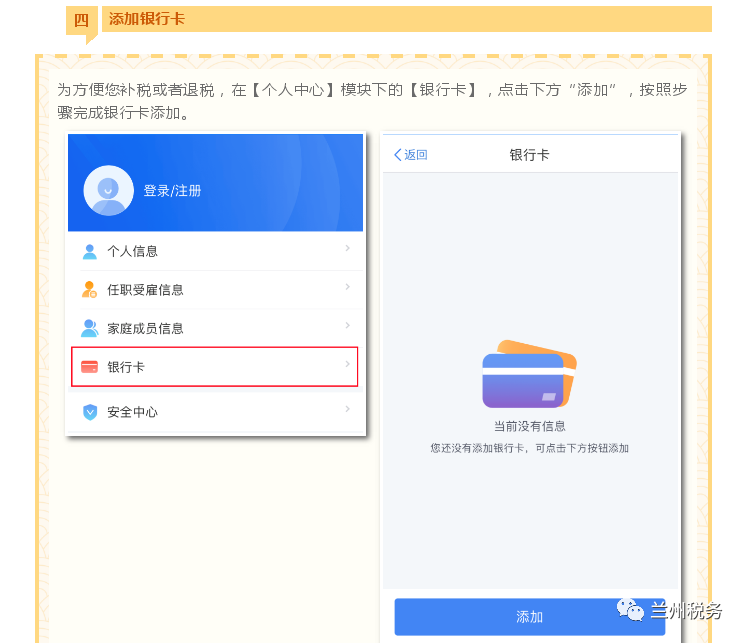This screenshot has width=746, height=643.
Task: Expand the 银行卡 chevron arrow
Action: 348,364
